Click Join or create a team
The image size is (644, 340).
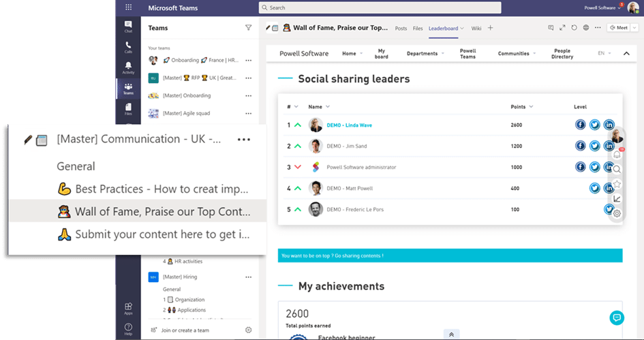point(185,330)
